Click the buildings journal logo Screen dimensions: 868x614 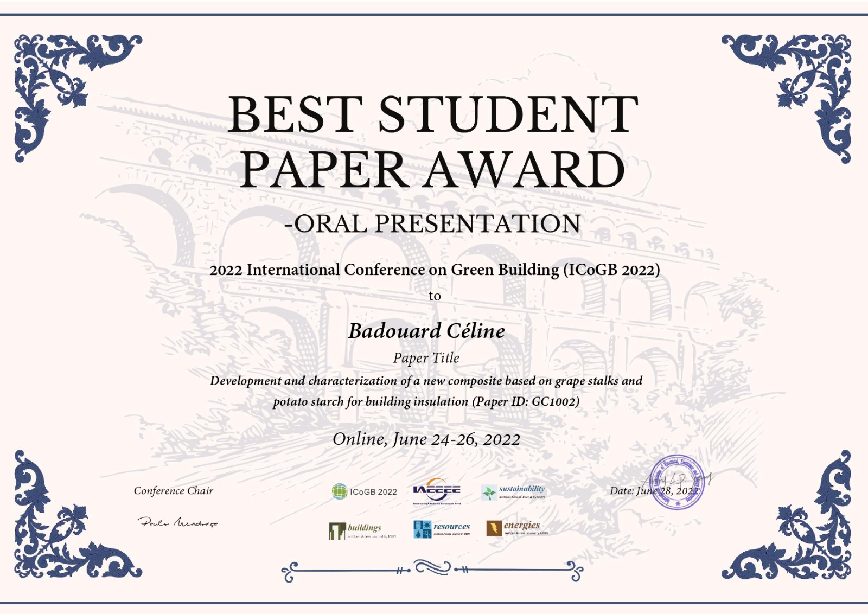point(362,530)
